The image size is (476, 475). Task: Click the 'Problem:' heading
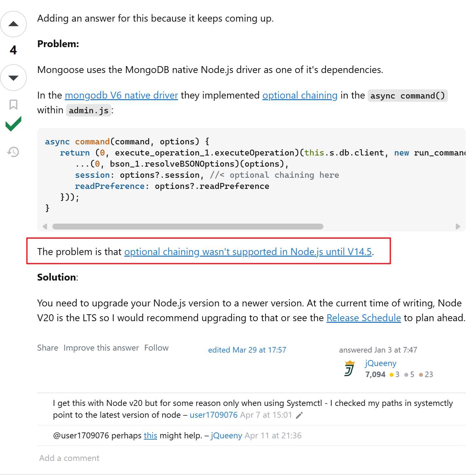coord(58,44)
